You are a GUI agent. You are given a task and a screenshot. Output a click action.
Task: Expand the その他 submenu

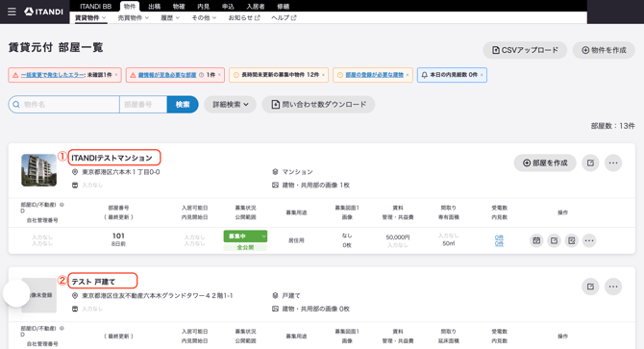pyautogui.click(x=204, y=17)
